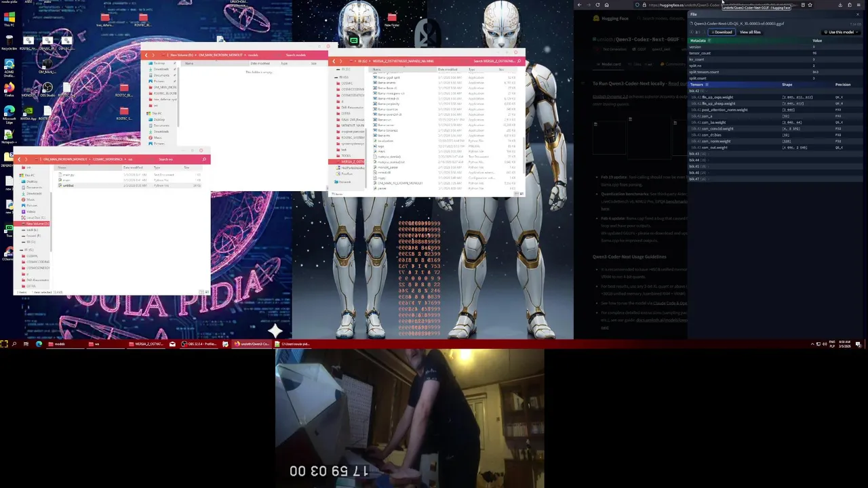The height and width of the screenshot is (488, 868).
Task: Click the Microsoft Edge desktop icon
Action: click(9, 114)
